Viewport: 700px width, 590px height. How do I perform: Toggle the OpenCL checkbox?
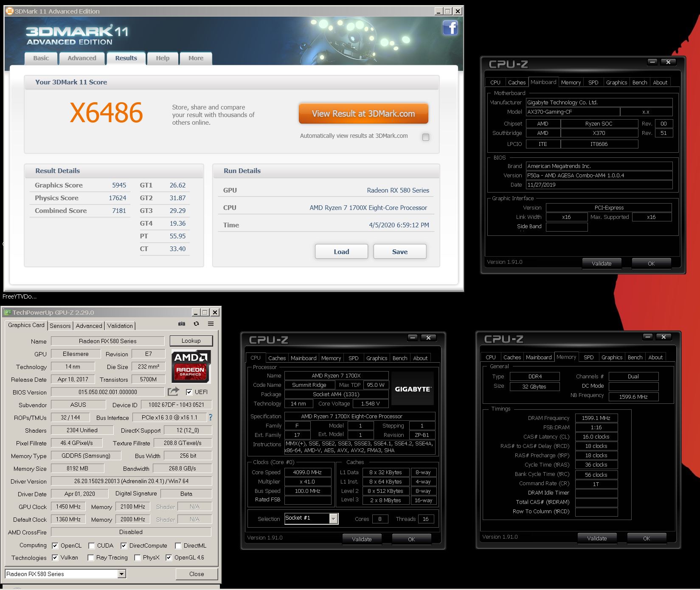(55, 545)
